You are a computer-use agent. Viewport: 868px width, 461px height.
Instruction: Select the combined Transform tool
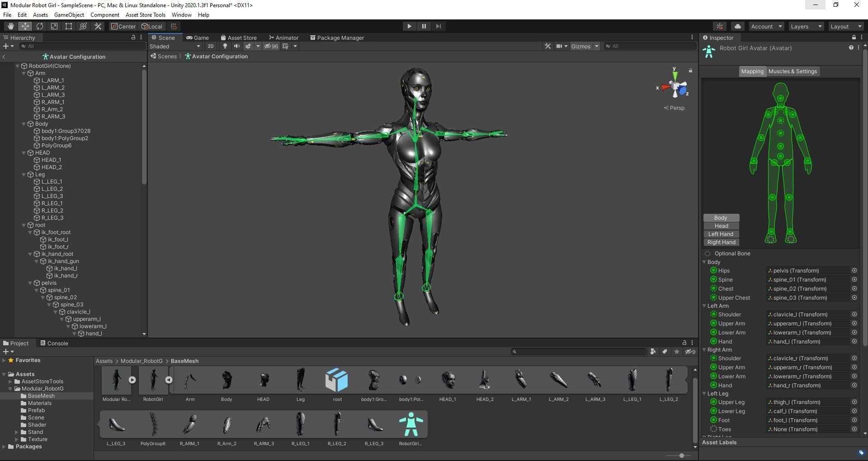click(x=83, y=26)
